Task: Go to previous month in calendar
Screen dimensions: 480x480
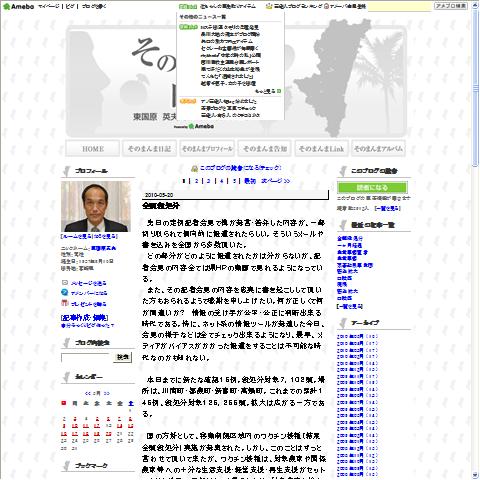Action: (88, 393)
